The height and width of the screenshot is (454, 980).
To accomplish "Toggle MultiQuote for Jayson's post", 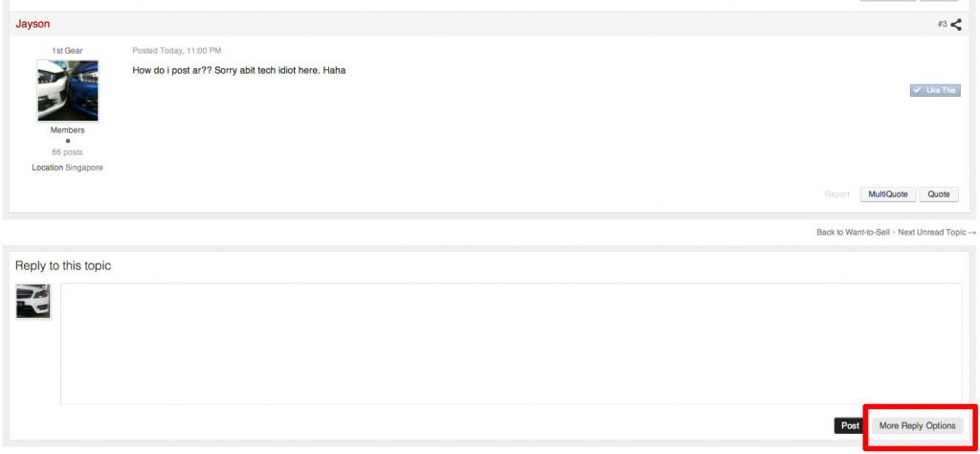I will tap(887, 194).
